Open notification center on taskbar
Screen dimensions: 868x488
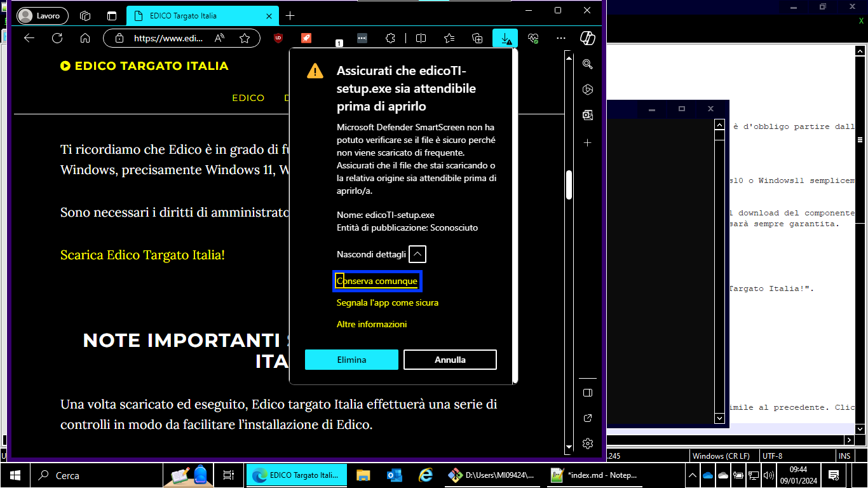pyautogui.click(x=834, y=475)
